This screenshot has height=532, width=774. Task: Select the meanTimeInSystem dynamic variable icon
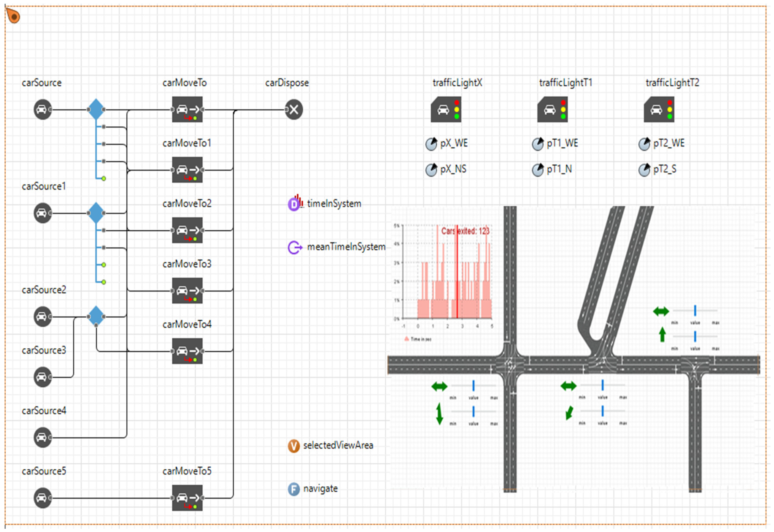(x=294, y=247)
